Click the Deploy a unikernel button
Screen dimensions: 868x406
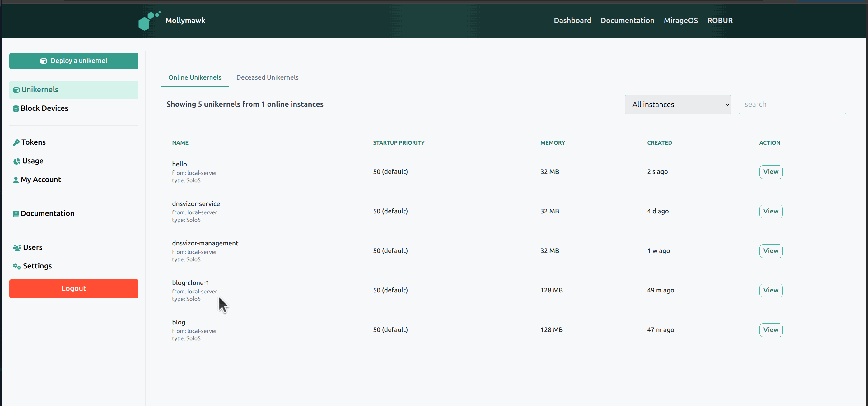74,61
